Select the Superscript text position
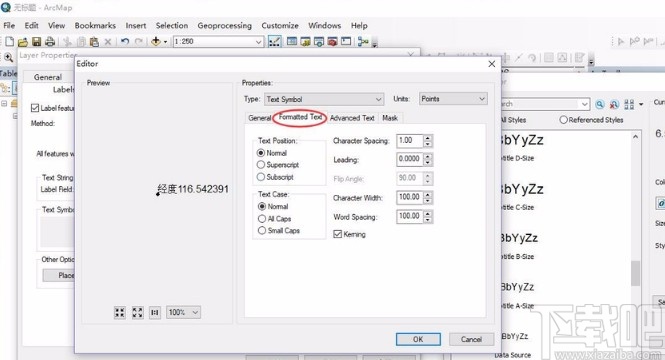665x360 pixels. (261, 165)
